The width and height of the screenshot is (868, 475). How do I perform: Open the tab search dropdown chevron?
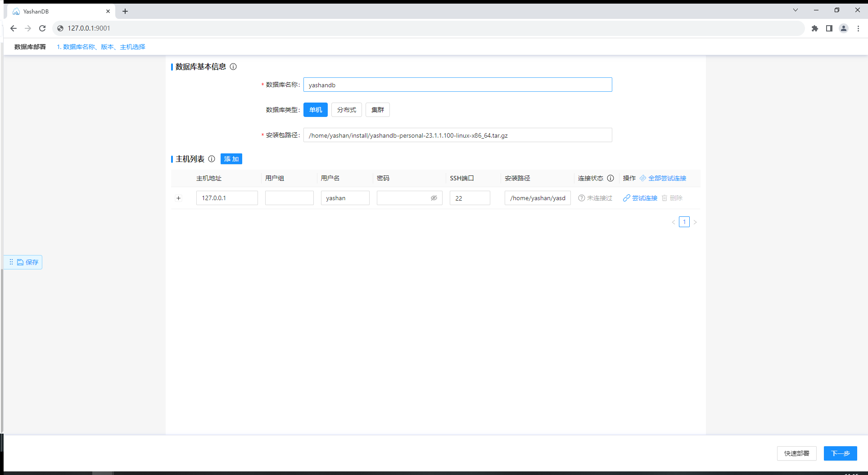[x=796, y=10]
